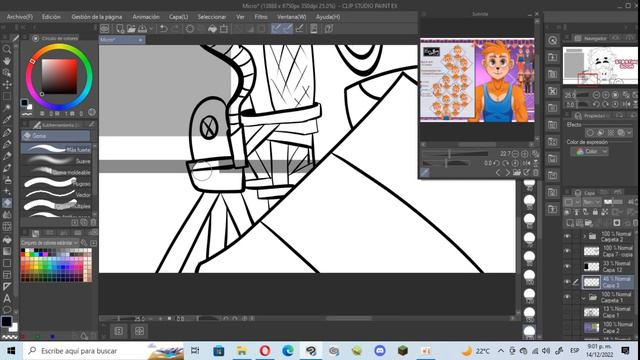Open the Gestión de la página menu
Viewport: 640px width, 360px height.
pos(97,17)
